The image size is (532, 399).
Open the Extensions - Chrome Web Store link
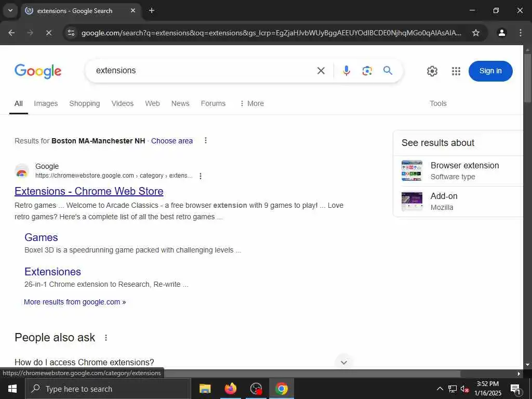pyautogui.click(x=89, y=191)
